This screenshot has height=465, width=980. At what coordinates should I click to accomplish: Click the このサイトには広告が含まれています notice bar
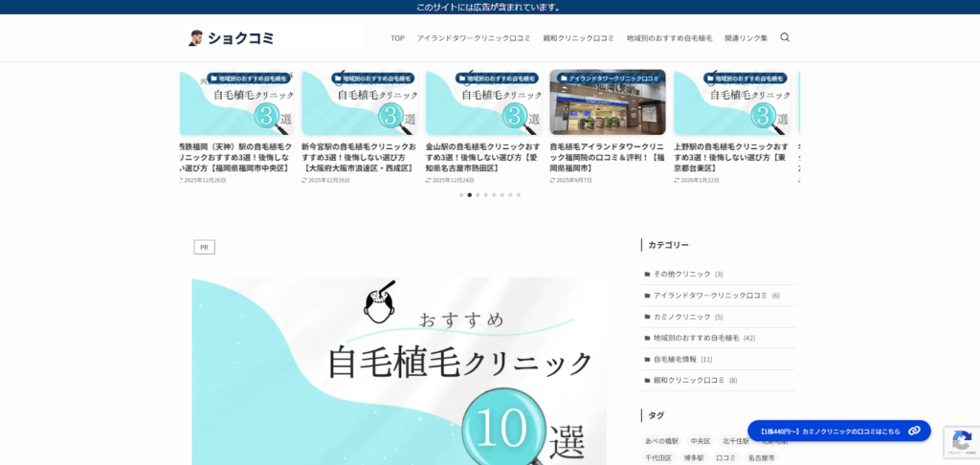(x=490, y=8)
